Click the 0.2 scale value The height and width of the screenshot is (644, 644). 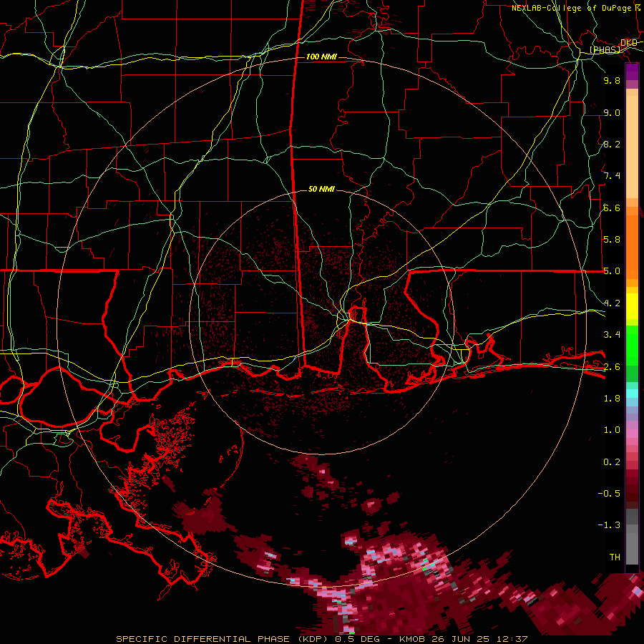tap(612, 462)
